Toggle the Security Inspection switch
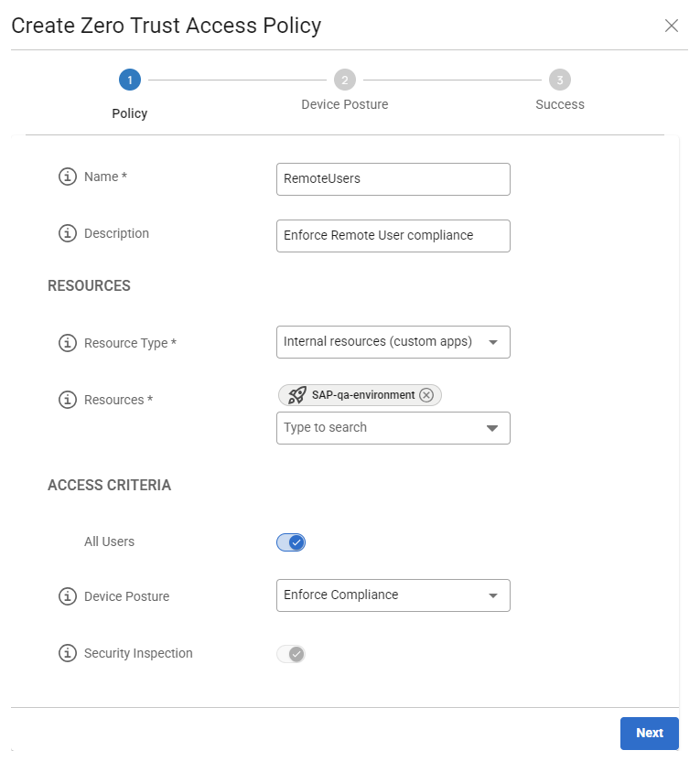This screenshot has height=761, width=700. pos(291,654)
